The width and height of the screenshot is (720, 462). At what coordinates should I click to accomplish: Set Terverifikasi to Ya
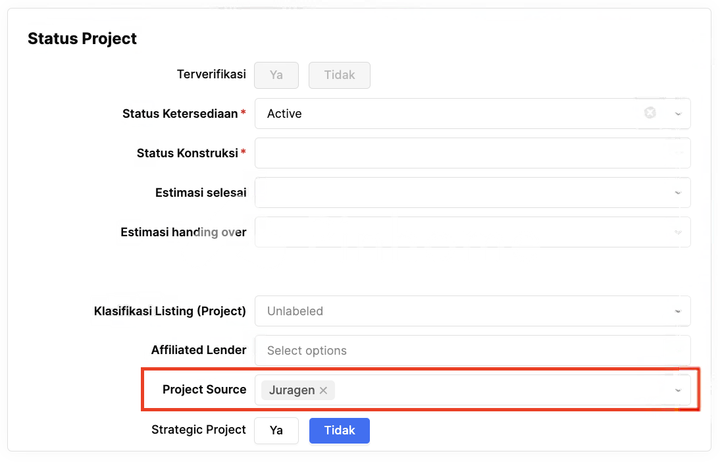click(x=277, y=75)
